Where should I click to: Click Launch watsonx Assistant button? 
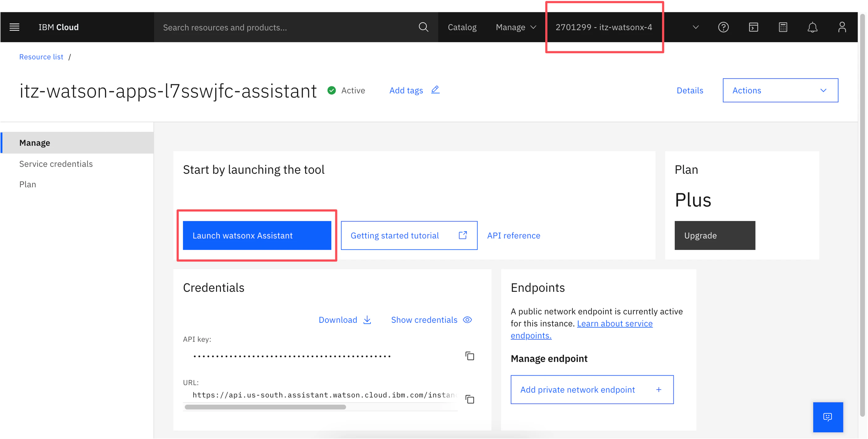257,235
